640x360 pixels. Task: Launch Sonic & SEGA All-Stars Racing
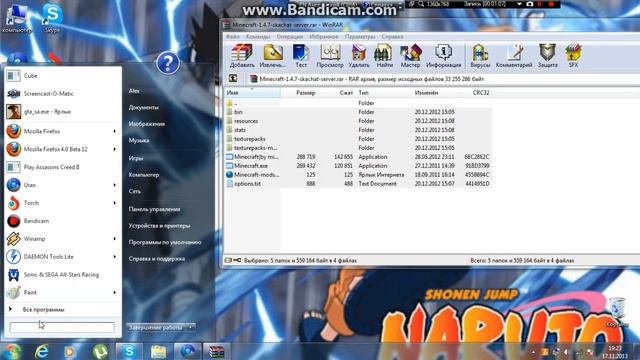[63, 275]
